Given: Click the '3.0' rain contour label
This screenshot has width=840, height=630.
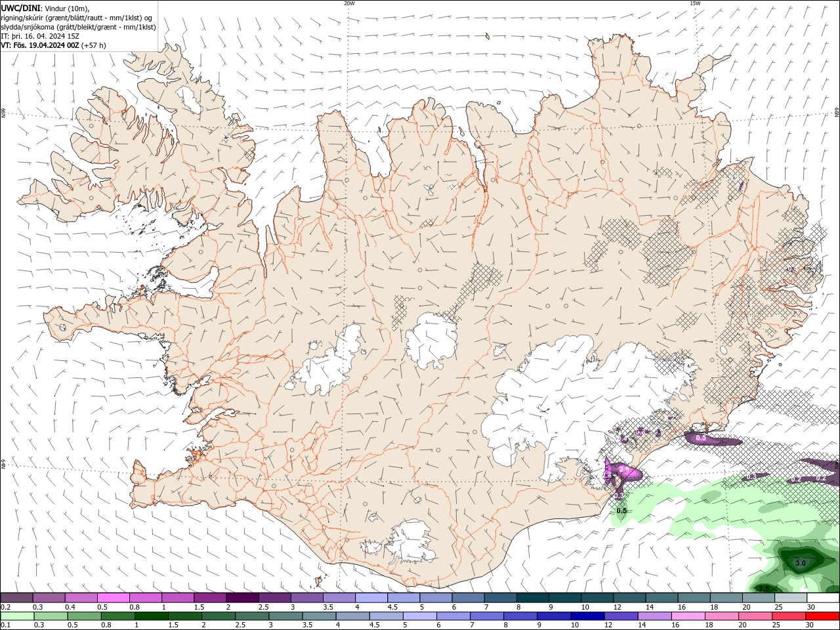Looking at the screenshot, I should 800,563.
